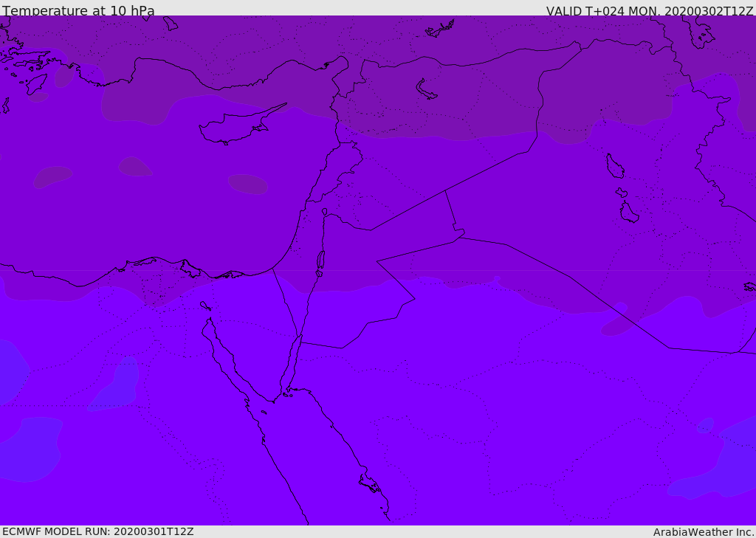Image resolution: width=756 pixels, height=538 pixels.
Task: Click the lighter blue-violet patch at bottom-left edge
Action: 30,449
